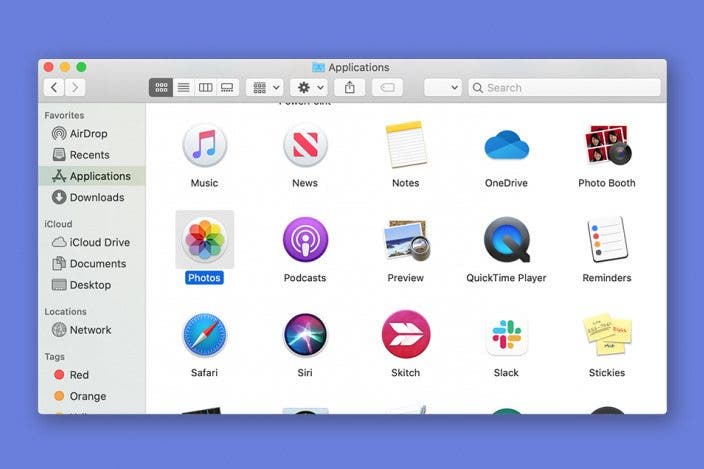The height and width of the screenshot is (469, 704).
Task: Open the empty dropdown beside Search
Action: pyautogui.click(x=443, y=88)
